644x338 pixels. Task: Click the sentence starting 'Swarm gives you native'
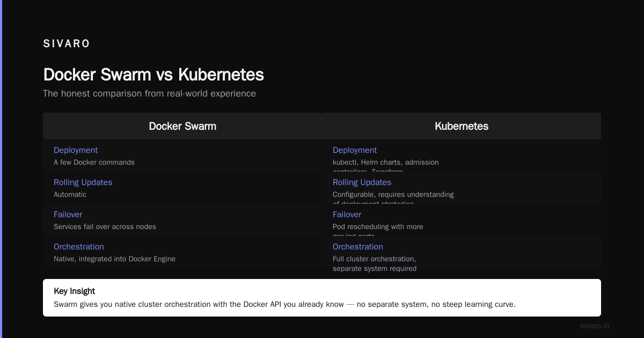click(284, 304)
